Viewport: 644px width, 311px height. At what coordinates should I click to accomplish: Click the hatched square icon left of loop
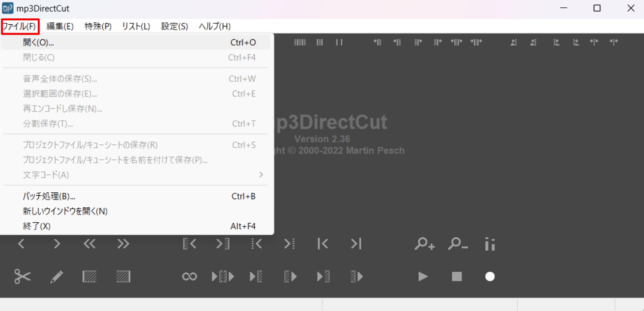point(123,277)
